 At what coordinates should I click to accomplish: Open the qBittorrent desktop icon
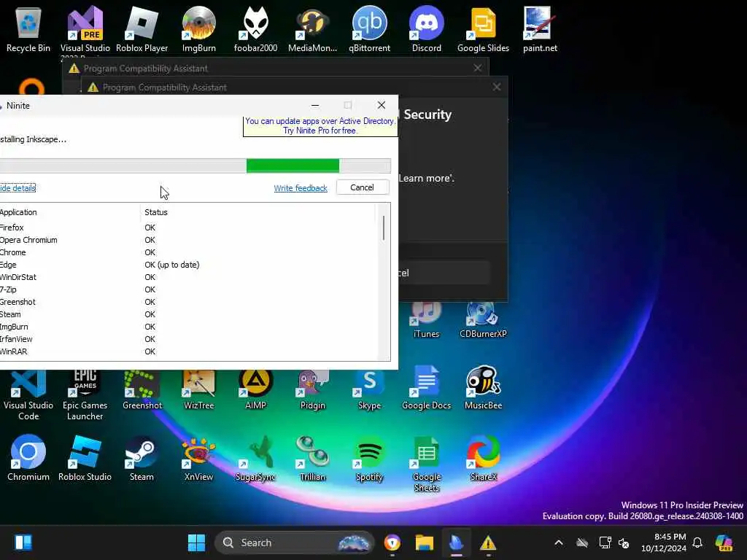[369, 28]
